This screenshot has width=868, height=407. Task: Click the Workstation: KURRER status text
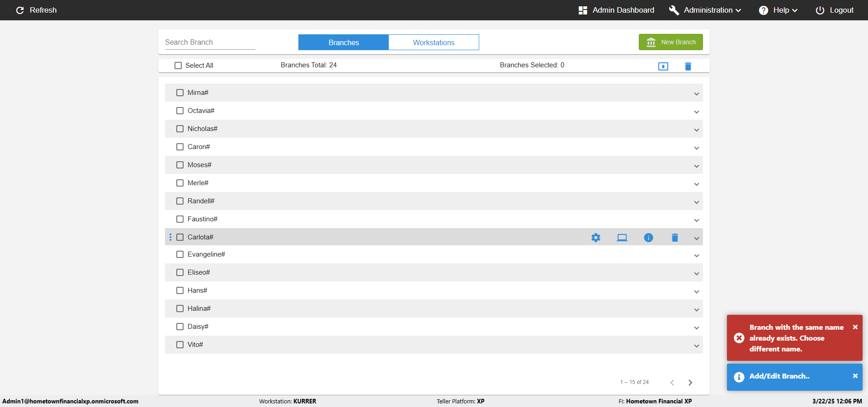288,401
